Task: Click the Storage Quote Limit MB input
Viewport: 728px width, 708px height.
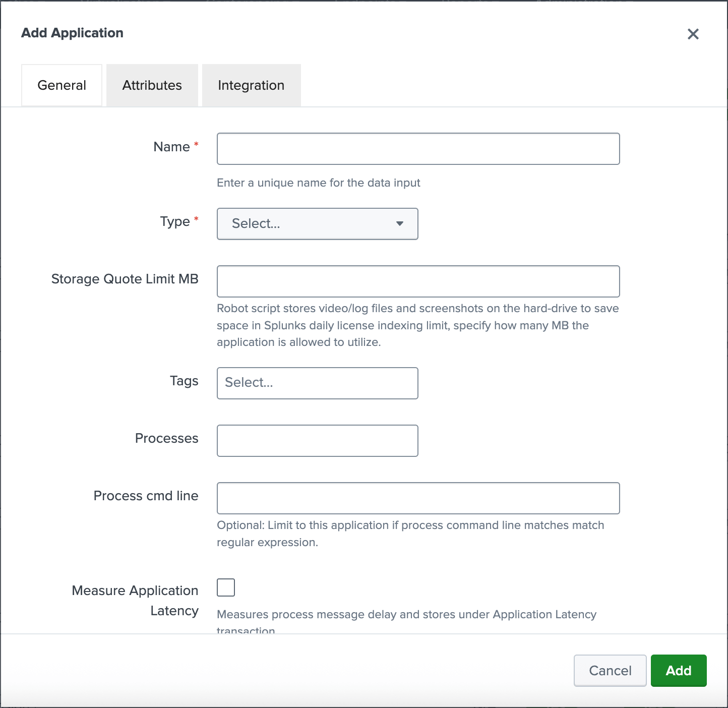Action: [x=418, y=281]
